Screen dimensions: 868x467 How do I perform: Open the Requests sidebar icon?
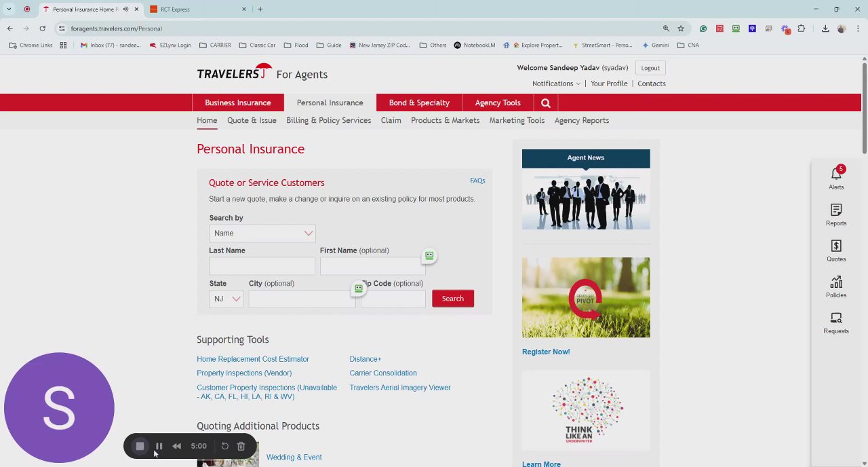coord(836,318)
